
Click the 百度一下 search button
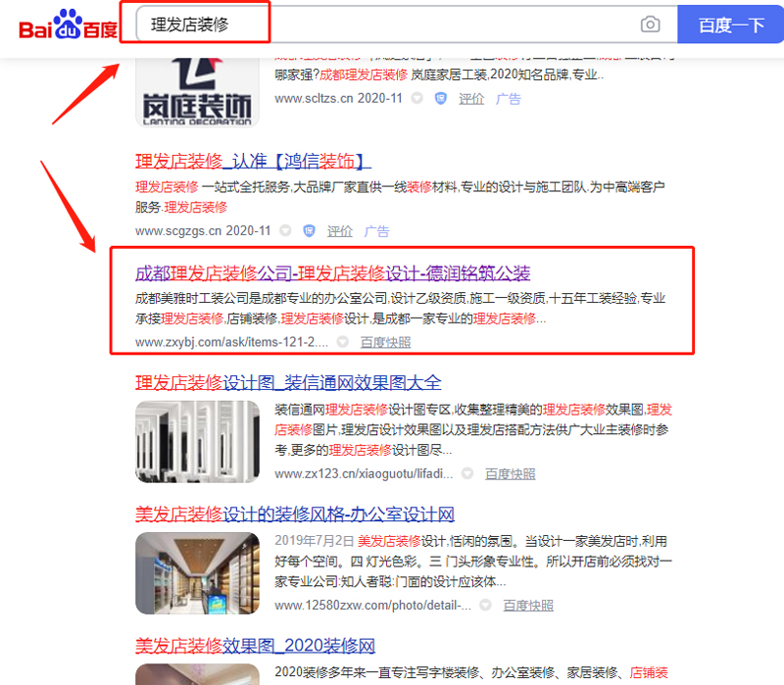pos(730,24)
